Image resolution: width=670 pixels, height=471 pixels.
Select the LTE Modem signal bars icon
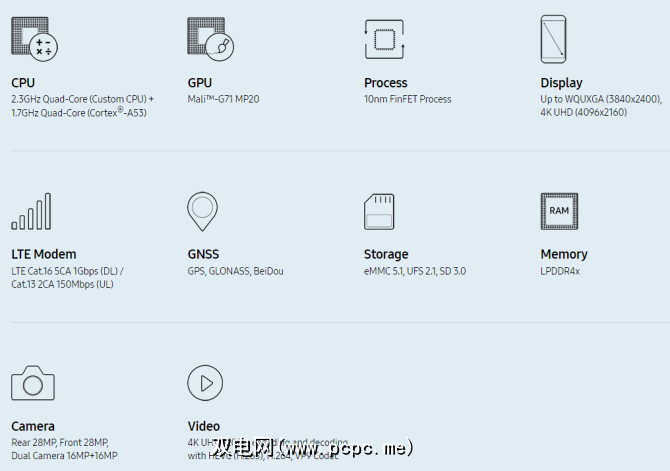31,211
